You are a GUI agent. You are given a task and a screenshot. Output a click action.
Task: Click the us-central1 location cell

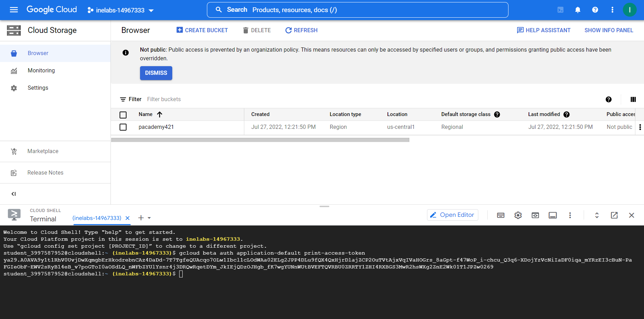[x=401, y=127]
